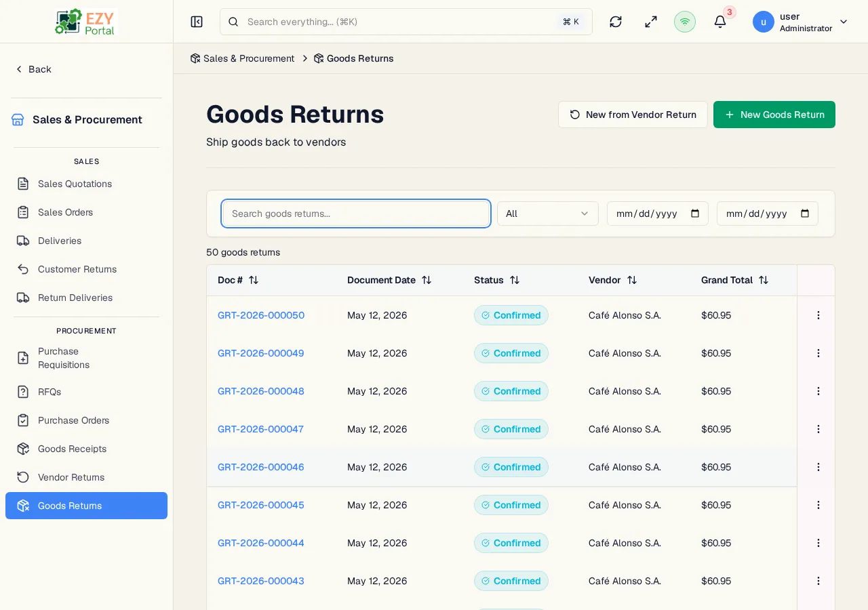This screenshot has height=610, width=868.
Task: Click the Back link in sidebar
Action: 33,69
